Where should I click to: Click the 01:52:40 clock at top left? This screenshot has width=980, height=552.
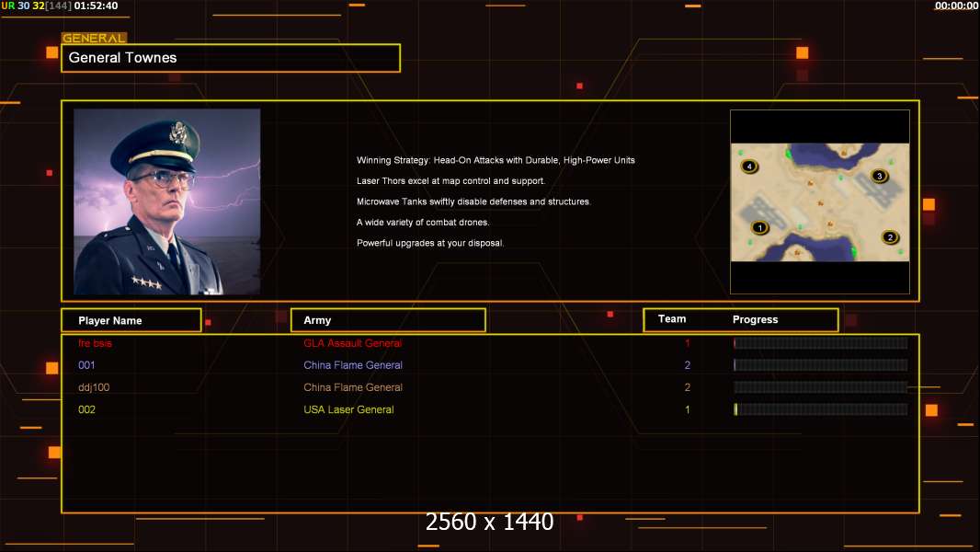[96, 6]
